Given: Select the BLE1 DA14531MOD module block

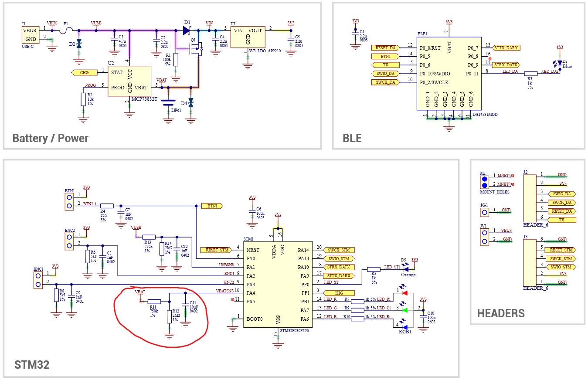Looking at the screenshot, I should (x=449, y=74).
